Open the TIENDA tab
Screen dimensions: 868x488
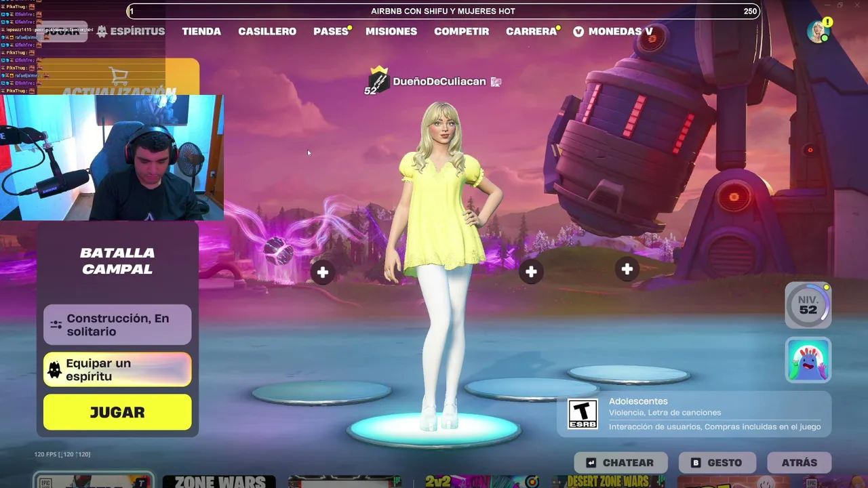click(201, 31)
